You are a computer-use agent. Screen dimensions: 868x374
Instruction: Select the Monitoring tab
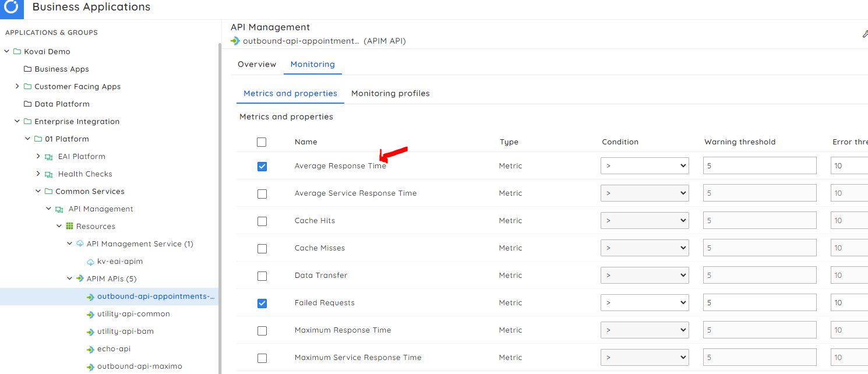pyautogui.click(x=313, y=64)
